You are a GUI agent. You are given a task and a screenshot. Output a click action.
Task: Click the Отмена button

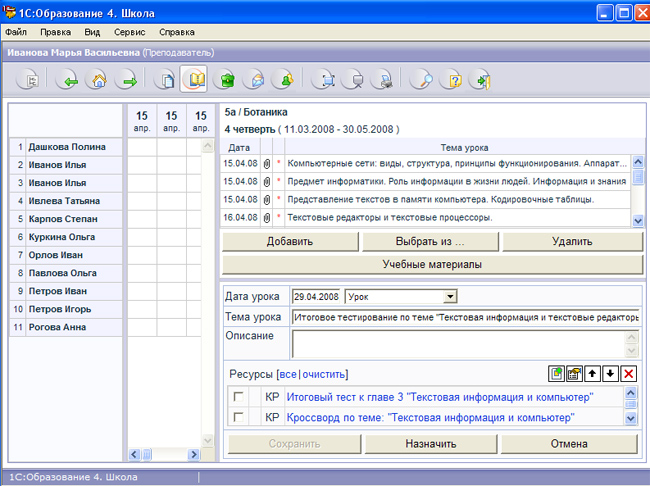[x=569, y=444]
